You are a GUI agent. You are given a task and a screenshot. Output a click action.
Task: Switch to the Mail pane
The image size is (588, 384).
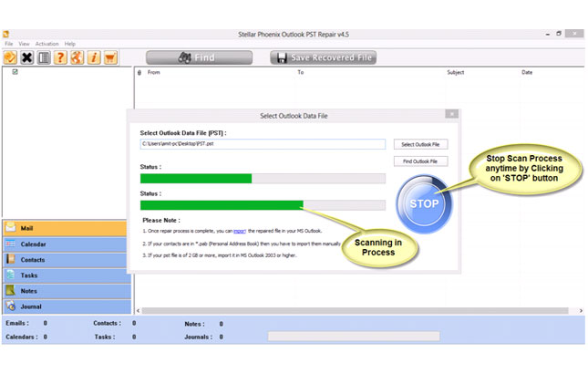(65, 228)
